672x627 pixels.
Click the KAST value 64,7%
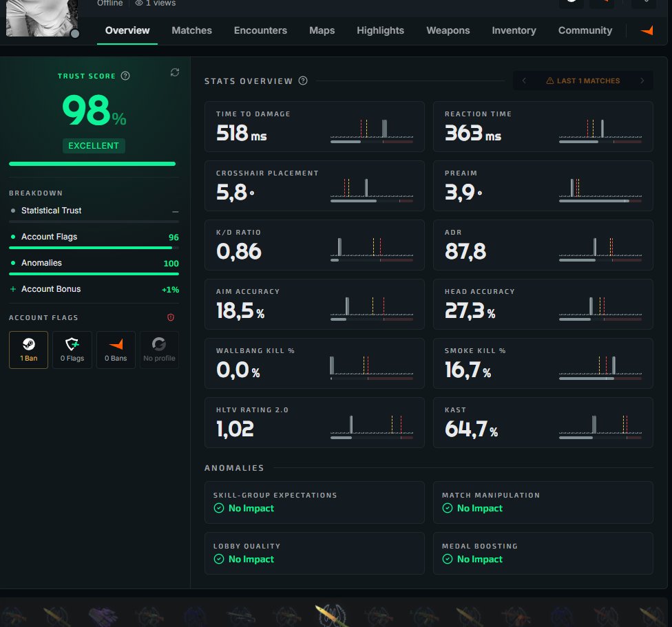click(471, 429)
